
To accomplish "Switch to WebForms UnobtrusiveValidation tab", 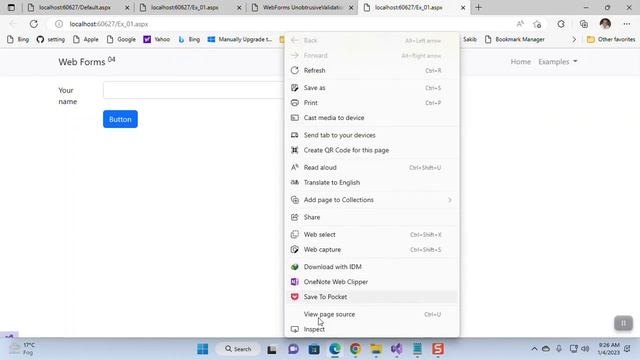I will 302,7.
